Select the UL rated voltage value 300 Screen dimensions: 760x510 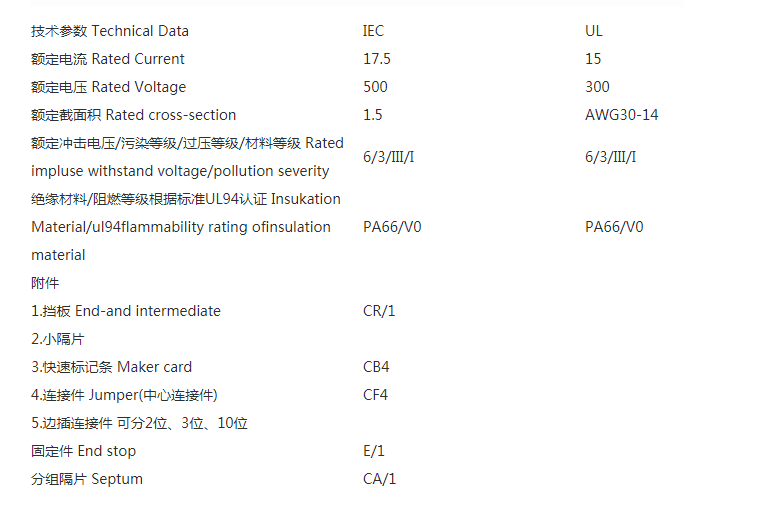597,87
